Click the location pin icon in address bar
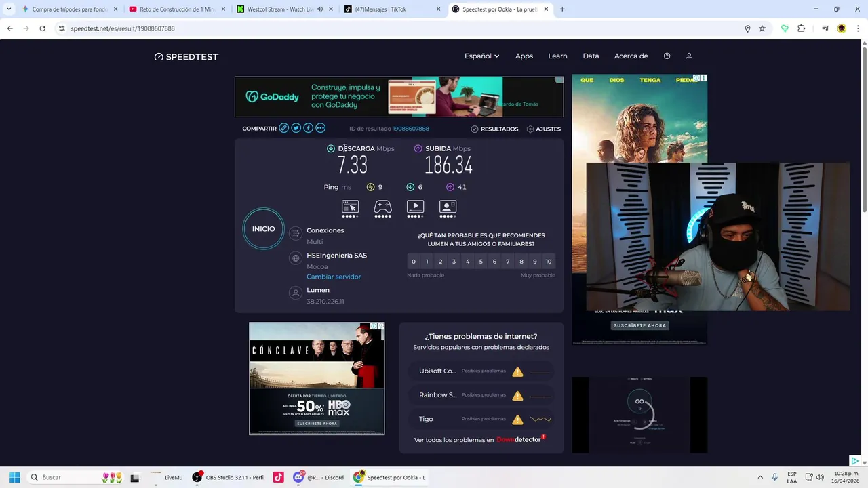The image size is (868, 488). 747,28
